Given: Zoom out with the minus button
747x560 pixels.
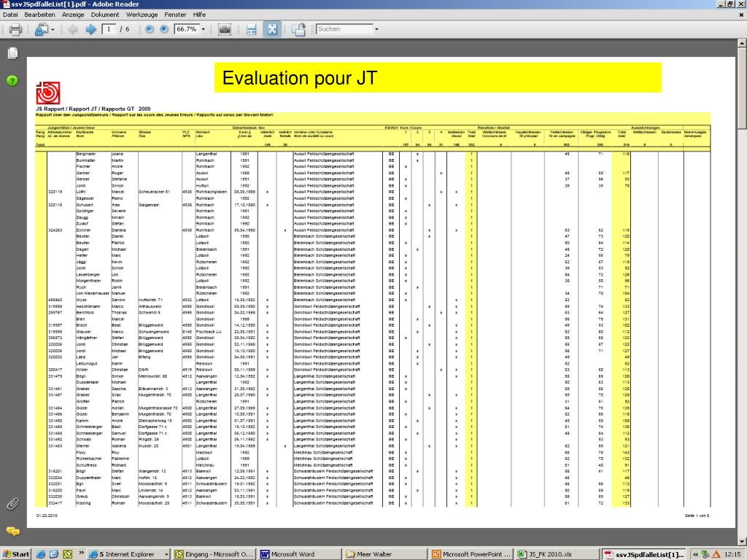Looking at the screenshot, I should (x=149, y=29).
